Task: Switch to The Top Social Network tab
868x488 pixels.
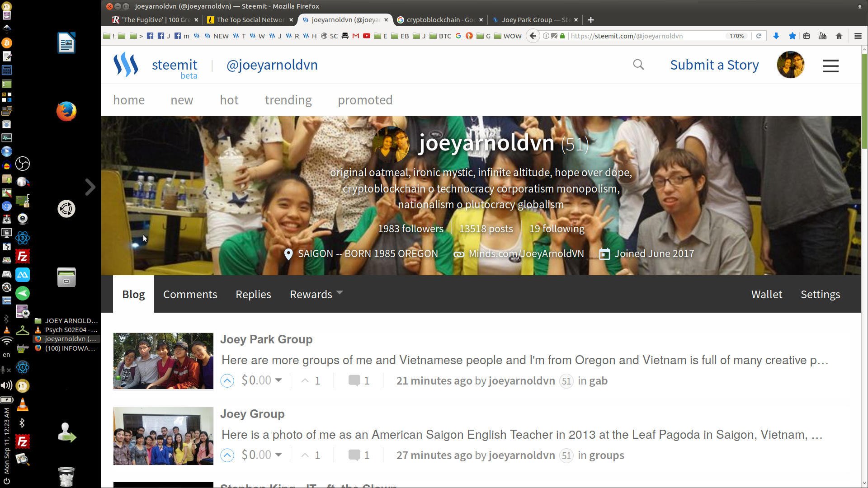Action: [250, 20]
